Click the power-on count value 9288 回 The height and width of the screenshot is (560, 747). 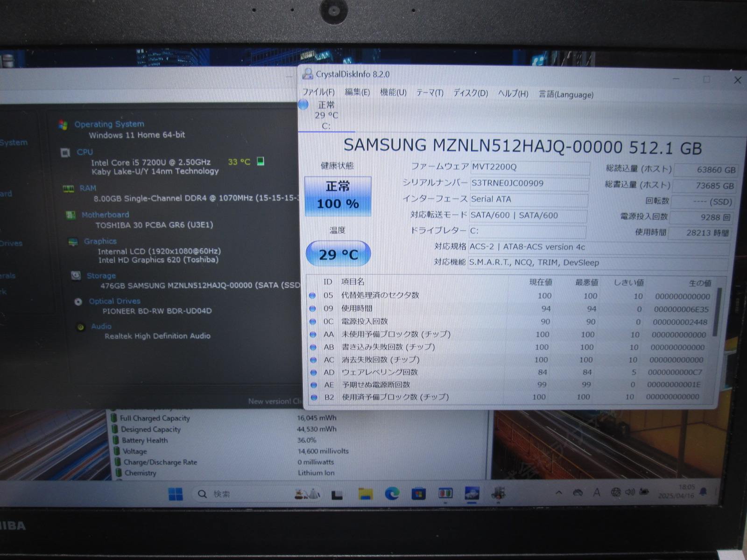[x=702, y=217]
